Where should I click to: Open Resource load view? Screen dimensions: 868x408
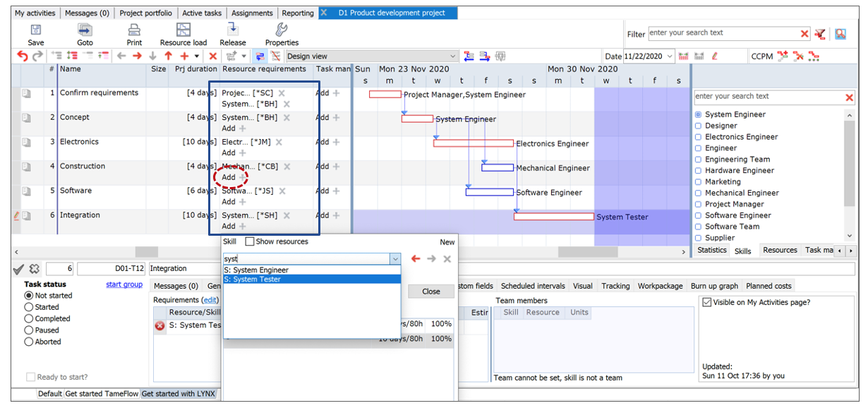click(183, 30)
